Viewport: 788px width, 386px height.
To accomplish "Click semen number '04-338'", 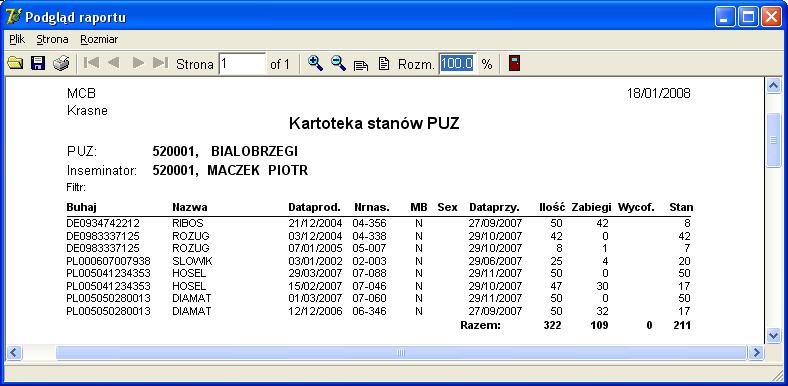I will pyautogui.click(x=370, y=236).
